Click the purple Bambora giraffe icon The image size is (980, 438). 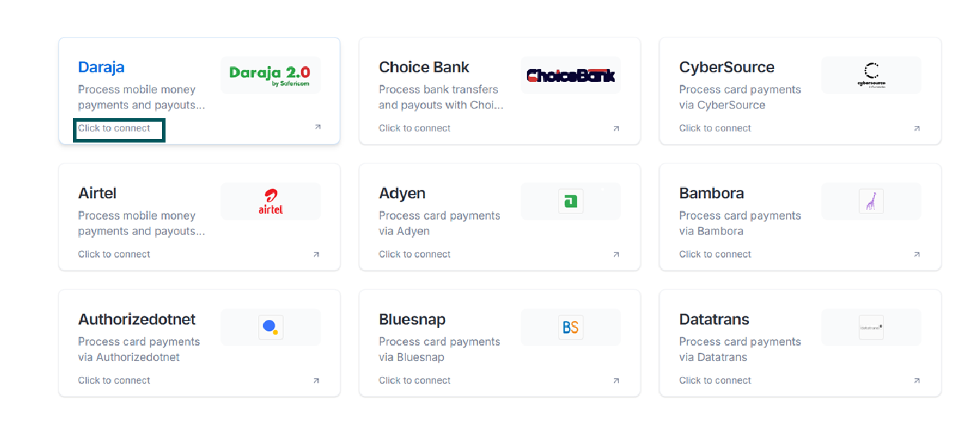coord(871,202)
